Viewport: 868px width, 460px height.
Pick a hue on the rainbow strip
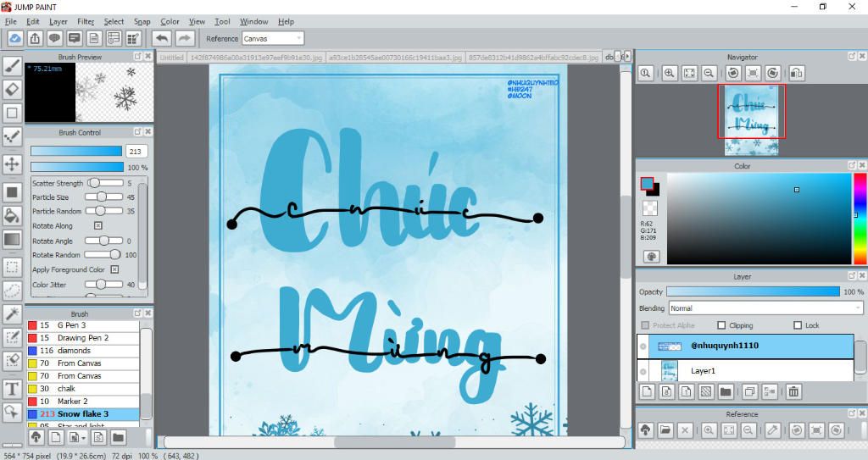(860, 219)
